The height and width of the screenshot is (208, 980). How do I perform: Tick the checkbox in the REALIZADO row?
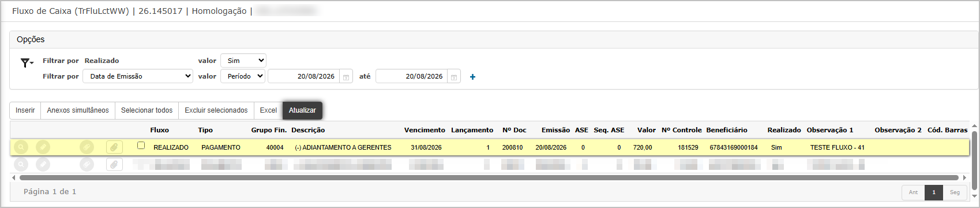(x=141, y=146)
